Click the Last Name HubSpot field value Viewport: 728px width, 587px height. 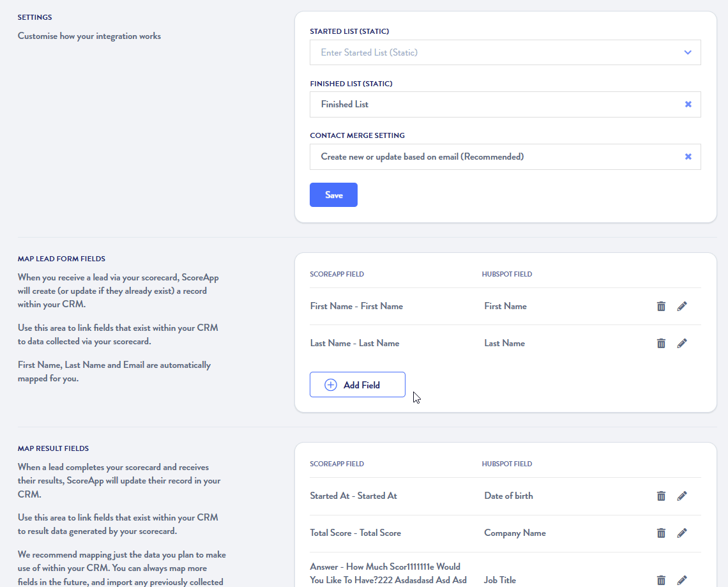[504, 343]
